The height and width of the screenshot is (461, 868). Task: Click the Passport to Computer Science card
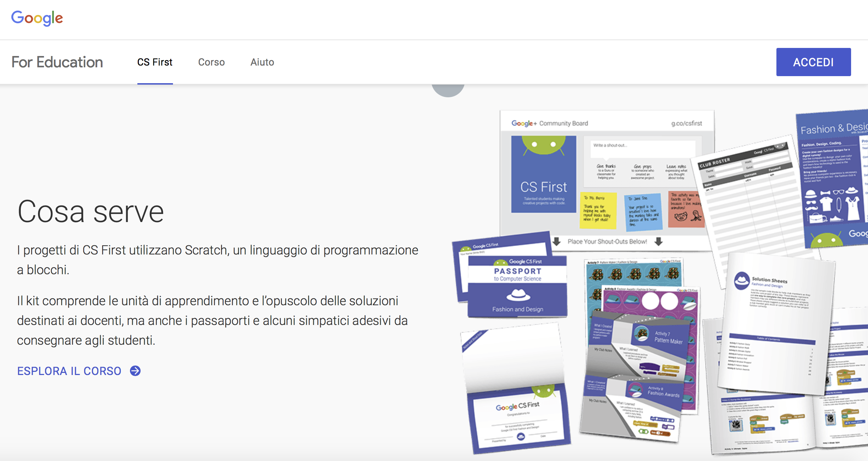[517, 287]
